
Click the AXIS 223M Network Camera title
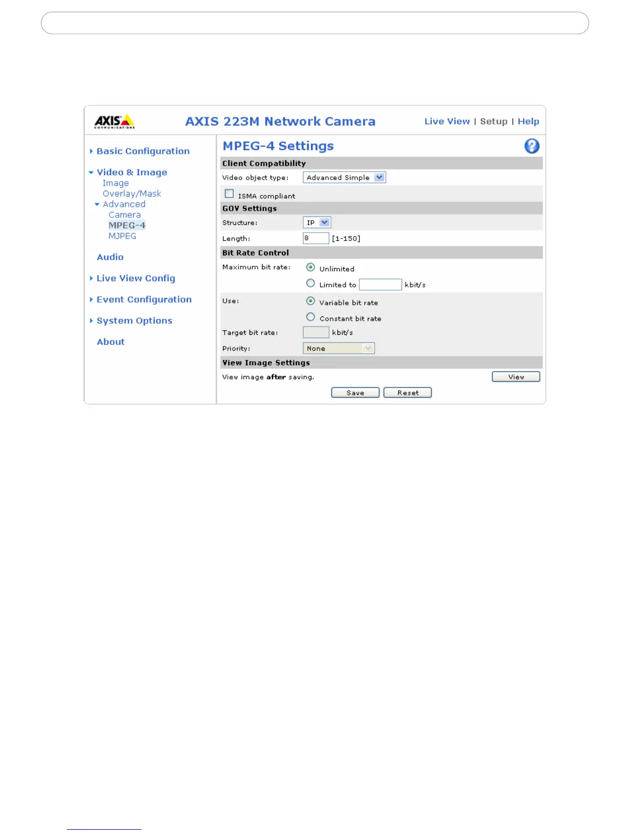(280, 121)
